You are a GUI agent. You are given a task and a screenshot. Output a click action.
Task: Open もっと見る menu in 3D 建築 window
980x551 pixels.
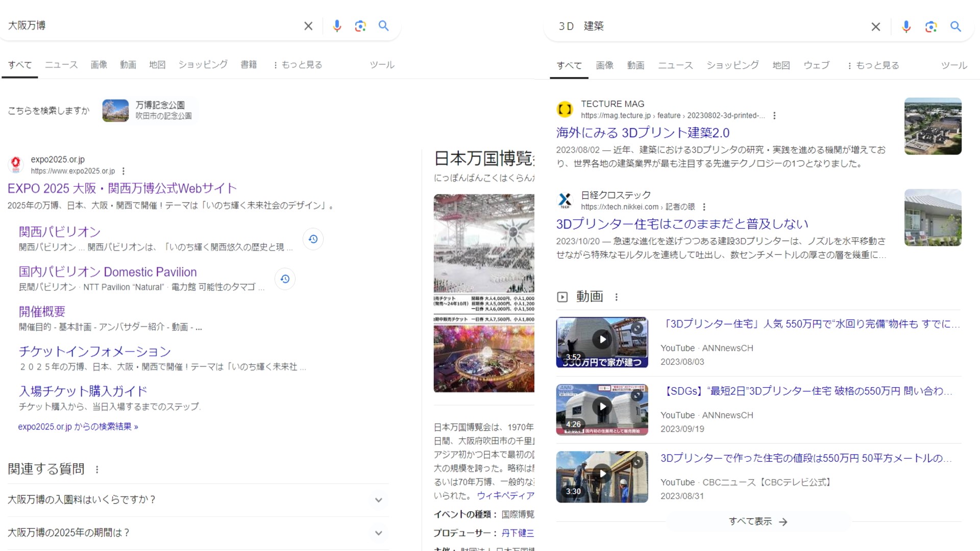(873, 65)
